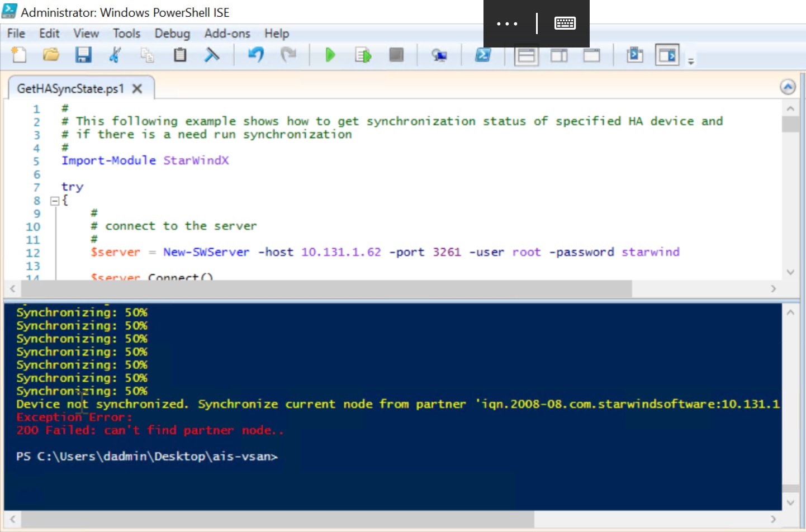
Task: Click the 'Device not synchronized' output line
Action: click(x=398, y=404)
